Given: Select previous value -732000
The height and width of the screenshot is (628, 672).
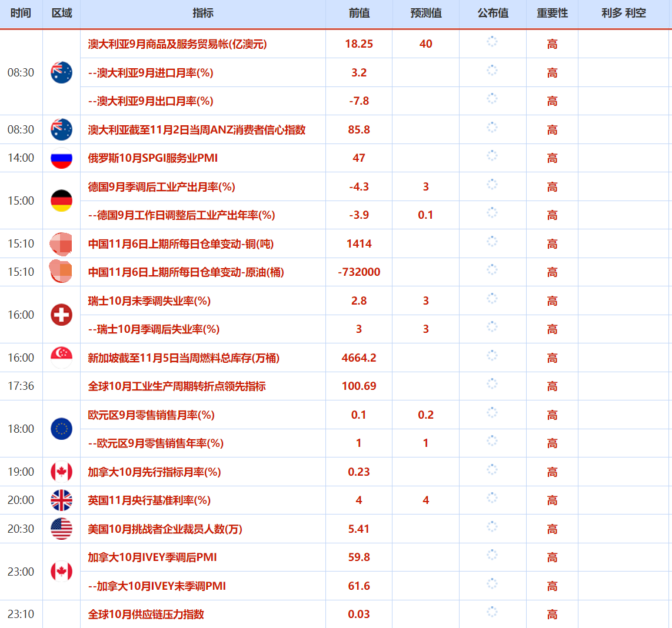Looking at the screenshot, I should [x=359, y=272].
